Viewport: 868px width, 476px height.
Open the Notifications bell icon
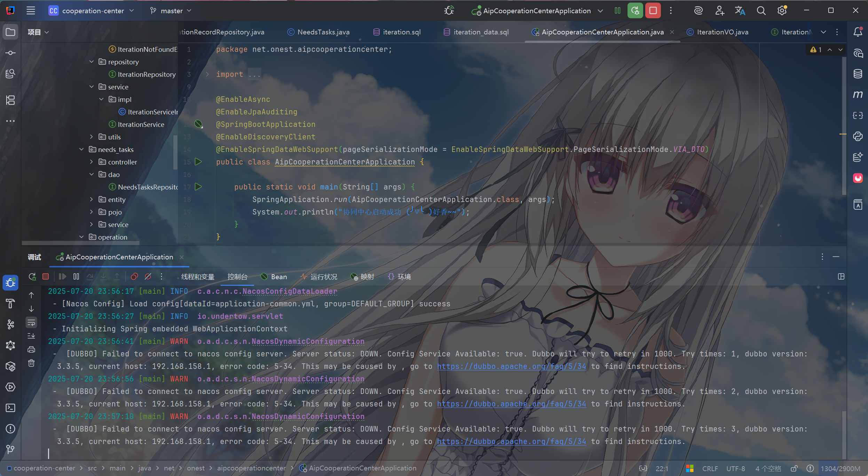tap(858, 32)
